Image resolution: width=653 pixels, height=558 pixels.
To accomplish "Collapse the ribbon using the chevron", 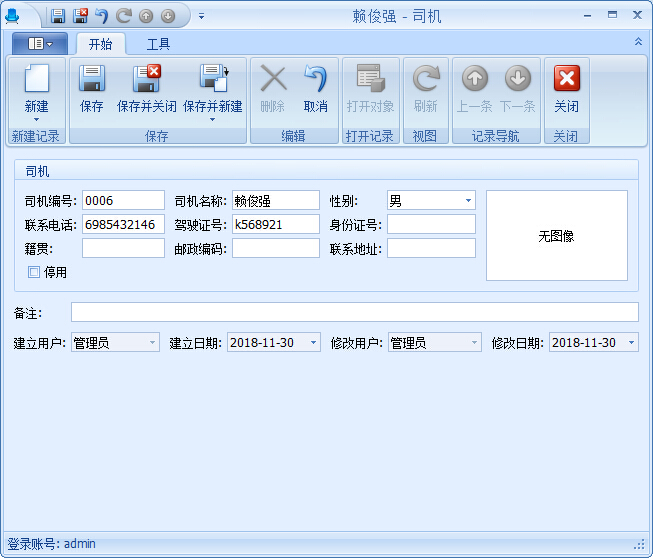I will [x=638, y=42].
